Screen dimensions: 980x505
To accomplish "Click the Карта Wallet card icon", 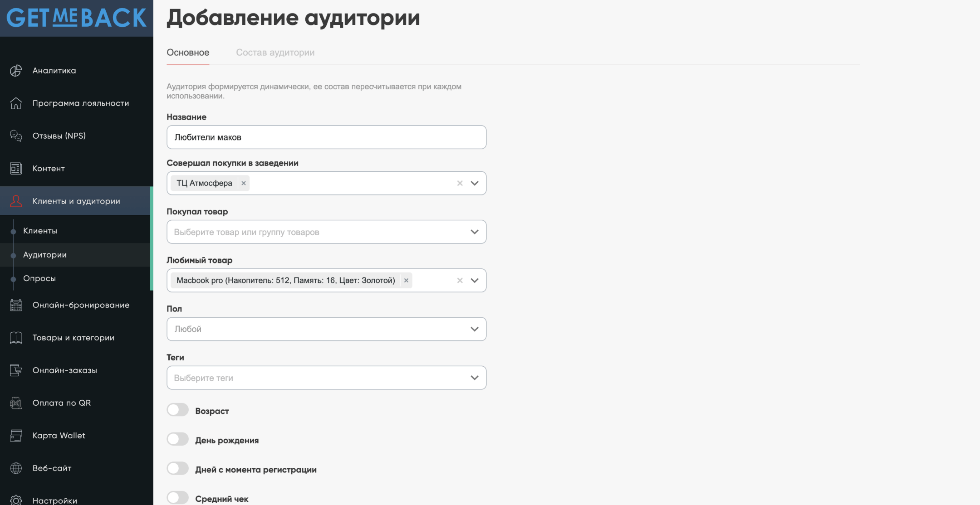I will 16,436.
